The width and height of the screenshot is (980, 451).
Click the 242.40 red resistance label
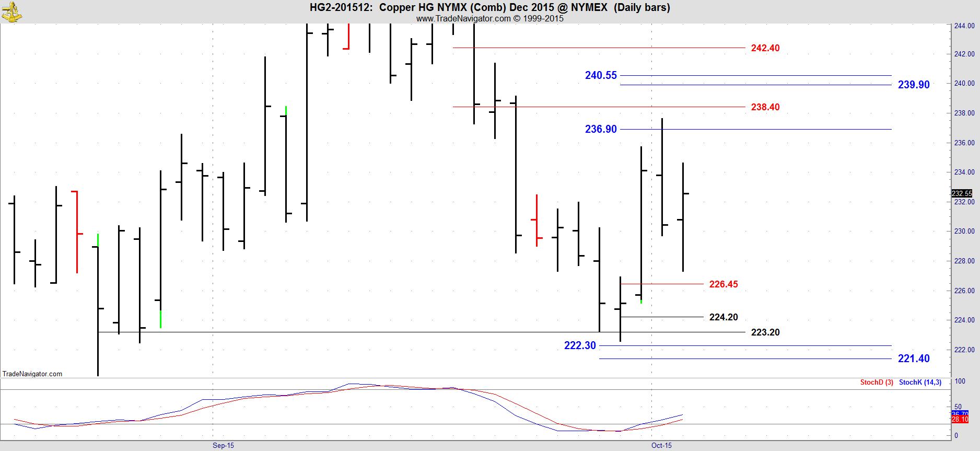tap(765, 48)
